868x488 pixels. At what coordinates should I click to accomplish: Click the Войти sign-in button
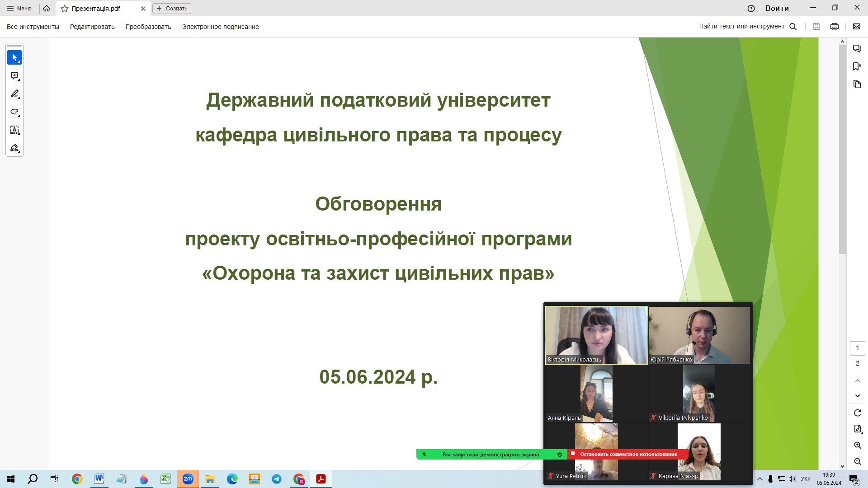click(777, 8)
